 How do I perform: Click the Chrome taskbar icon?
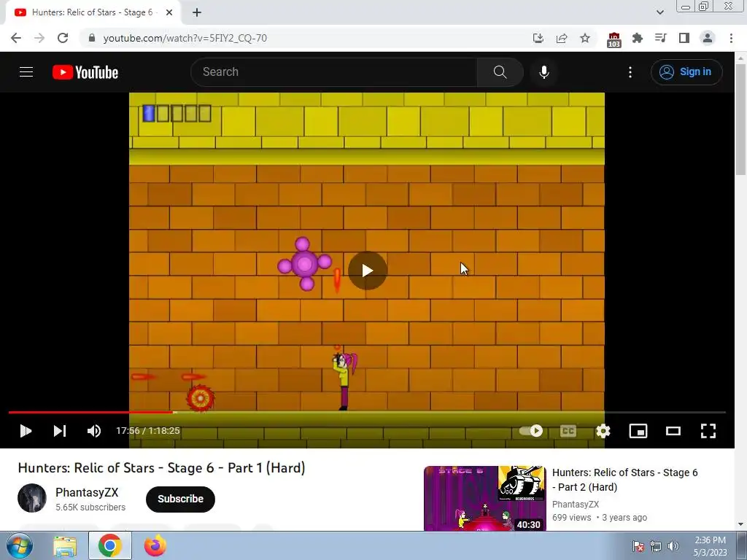click(110, 545)
